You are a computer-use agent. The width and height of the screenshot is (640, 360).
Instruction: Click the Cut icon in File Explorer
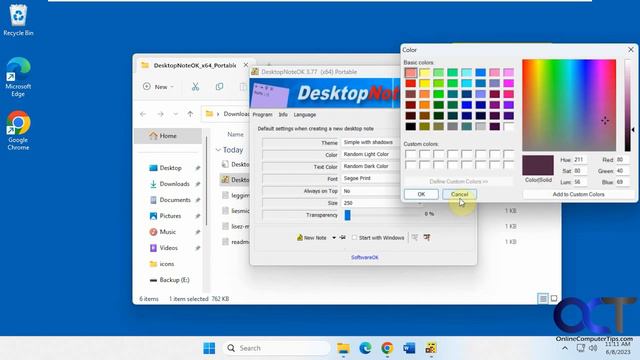click(196, 87)
